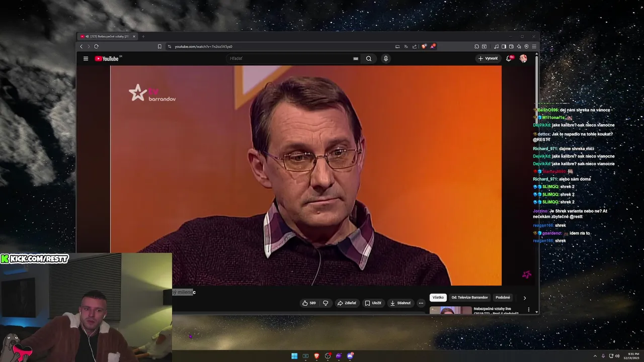
Task: Open the volume speaker tray icon
Action: [617, 356]
